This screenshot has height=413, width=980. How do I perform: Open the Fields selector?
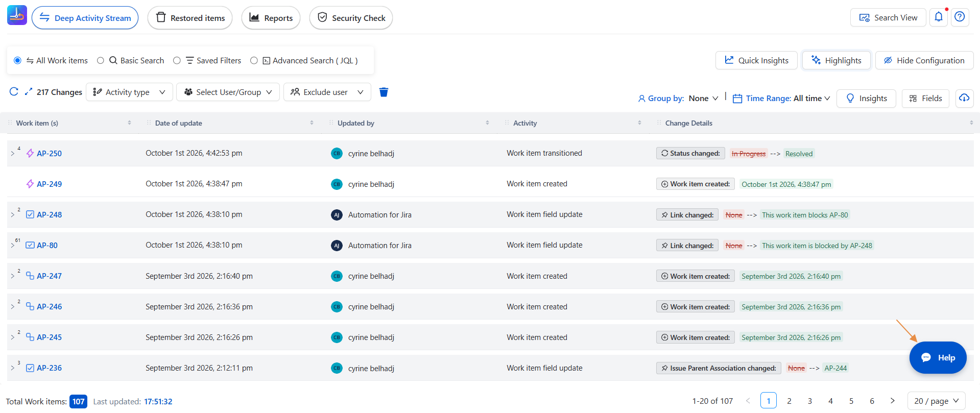925,98
